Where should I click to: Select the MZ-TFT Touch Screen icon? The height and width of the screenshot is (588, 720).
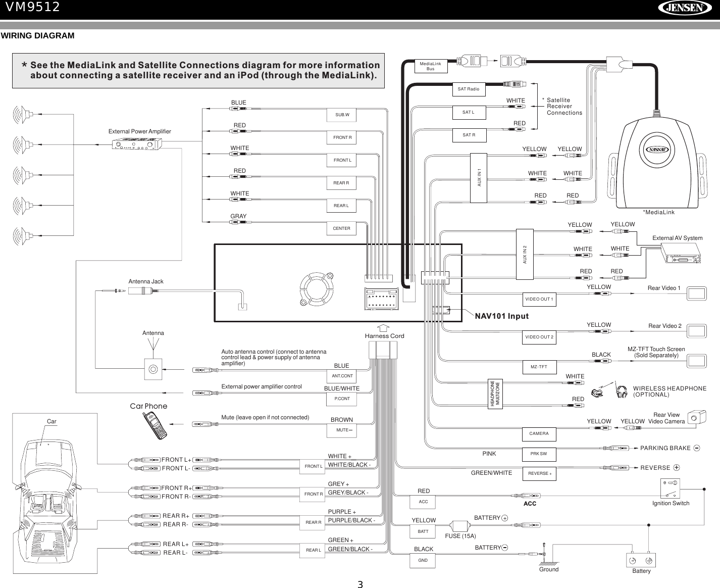(697, 361)
